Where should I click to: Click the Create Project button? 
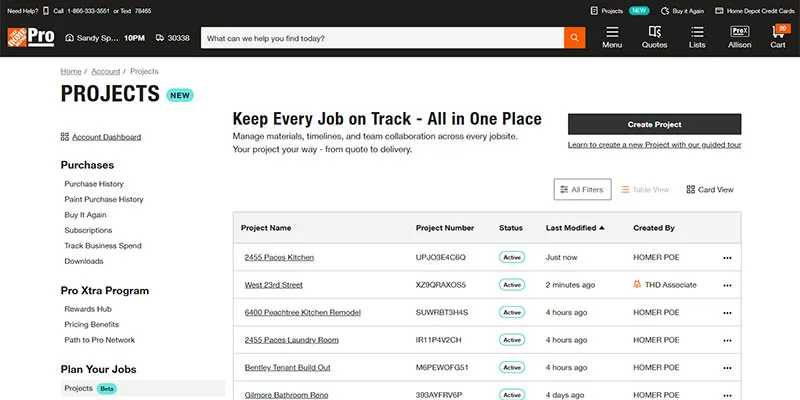click(x=654, y=124)
